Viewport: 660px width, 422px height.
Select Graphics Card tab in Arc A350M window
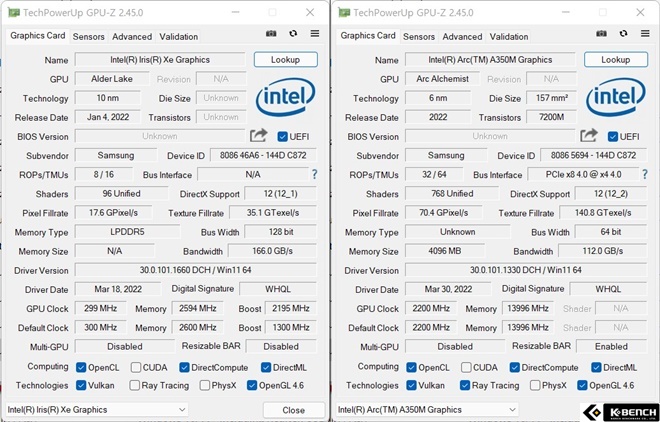coord(368,36)
